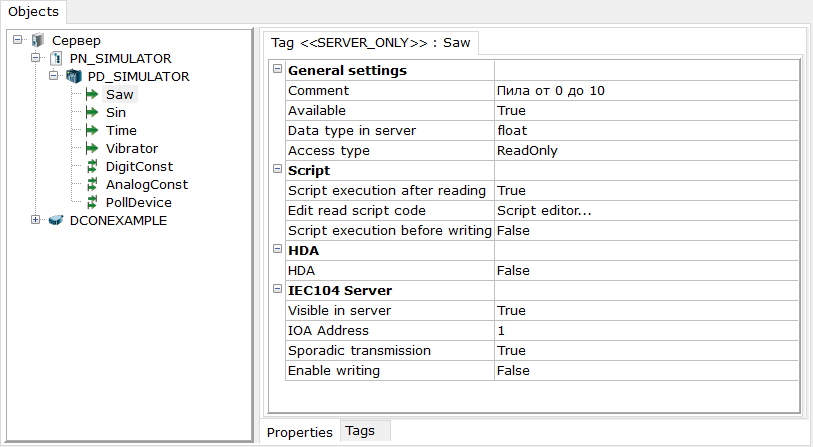Click the Сервер server icon
The width and height of the screenshot is (813, 447).
click(x=38, y=40)
